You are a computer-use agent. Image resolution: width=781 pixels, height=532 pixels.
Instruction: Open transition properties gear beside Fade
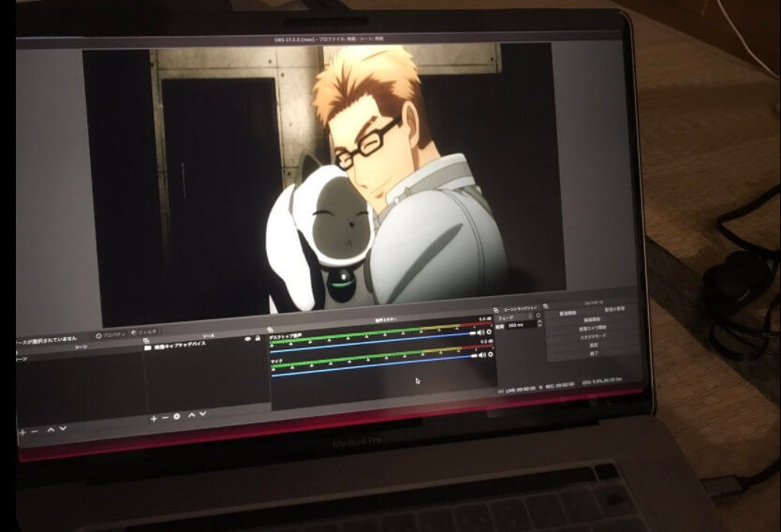538,316
